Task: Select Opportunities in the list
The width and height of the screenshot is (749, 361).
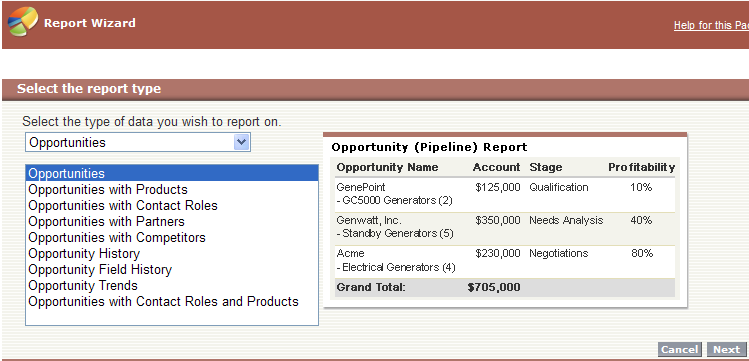Action: click(x=172, y=173)
